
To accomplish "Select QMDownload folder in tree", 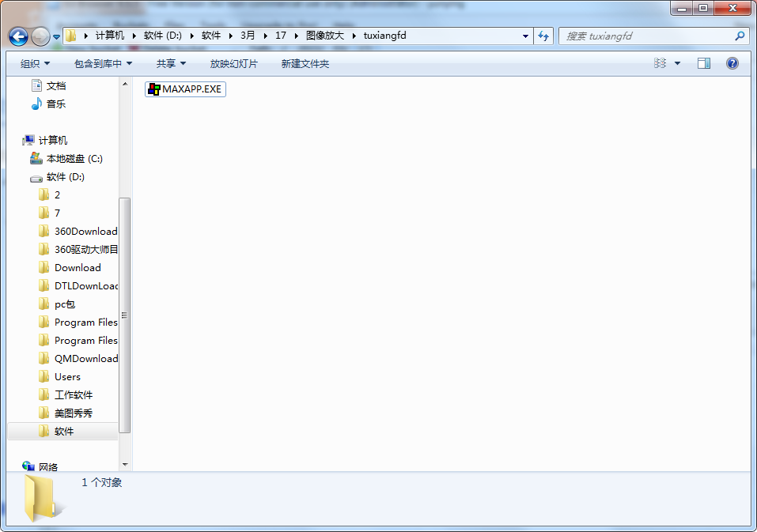I will (x=78, y=359).
